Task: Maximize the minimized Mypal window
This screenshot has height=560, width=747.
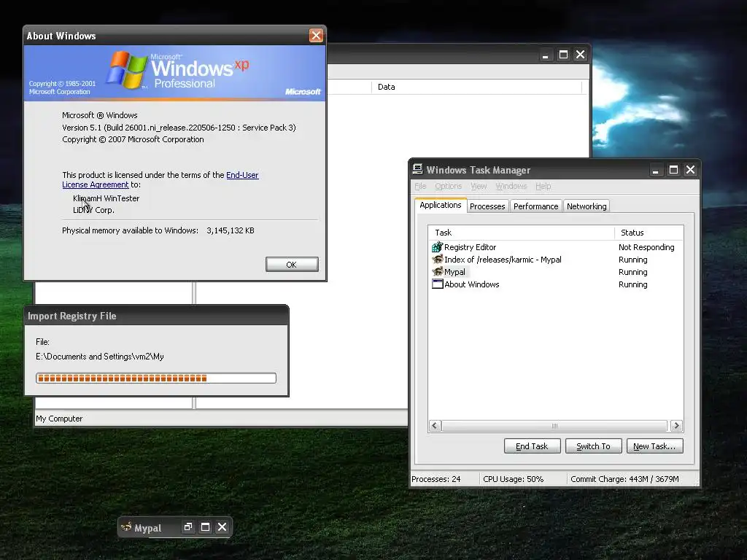Action: coord(205,527)
